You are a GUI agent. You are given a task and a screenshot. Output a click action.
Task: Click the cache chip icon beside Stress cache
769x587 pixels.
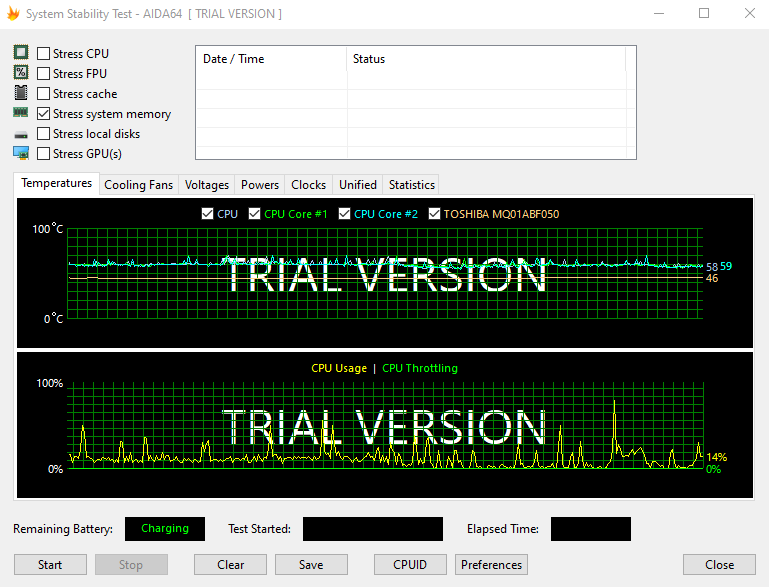tap(21, 92)
